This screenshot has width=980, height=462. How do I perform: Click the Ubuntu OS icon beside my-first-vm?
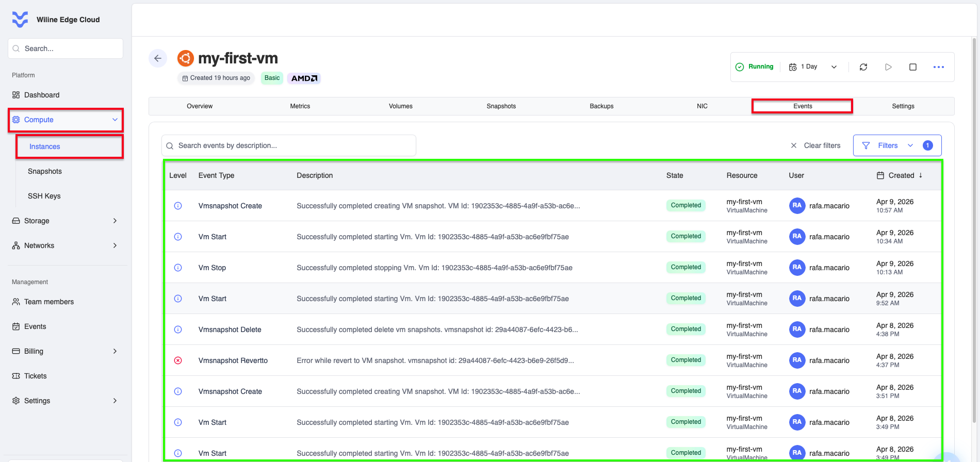click(186, 58)
